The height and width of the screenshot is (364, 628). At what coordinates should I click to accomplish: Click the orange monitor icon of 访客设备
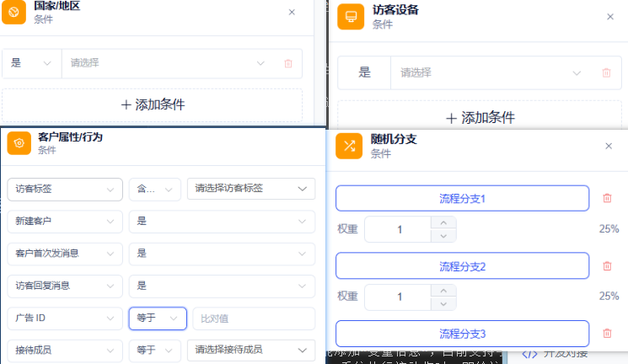pyautogui.click(x=351, y=16)
